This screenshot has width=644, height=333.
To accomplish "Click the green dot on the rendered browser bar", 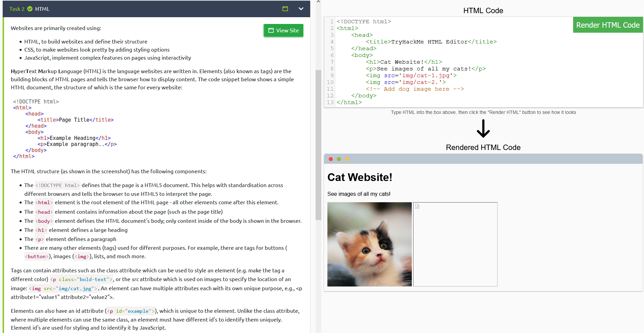I will tap(339, 159).
